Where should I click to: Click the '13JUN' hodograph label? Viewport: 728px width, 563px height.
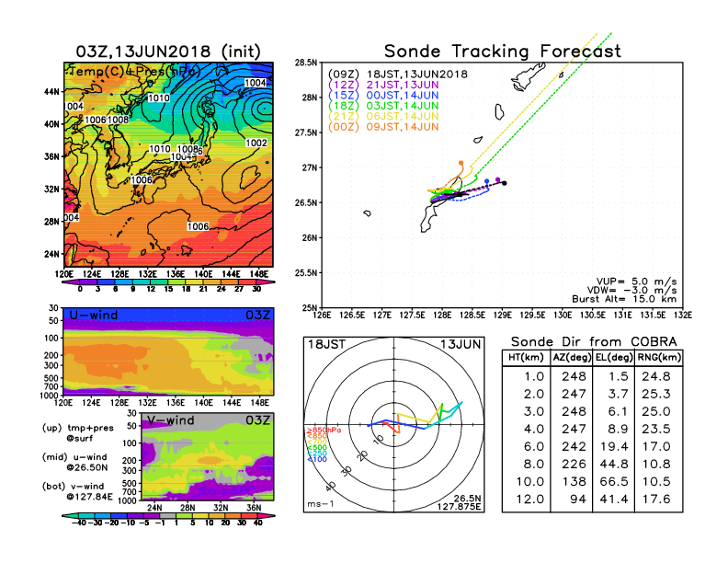461,344
